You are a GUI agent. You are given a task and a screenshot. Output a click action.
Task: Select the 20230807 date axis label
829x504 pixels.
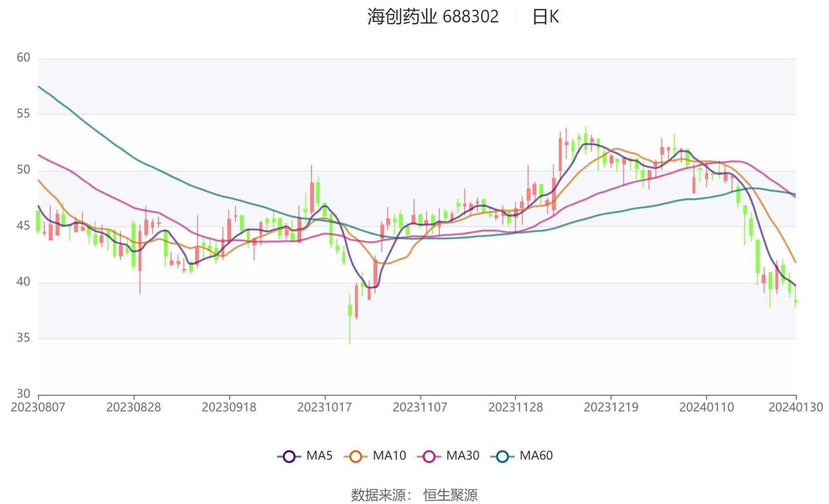click(38, 407)
